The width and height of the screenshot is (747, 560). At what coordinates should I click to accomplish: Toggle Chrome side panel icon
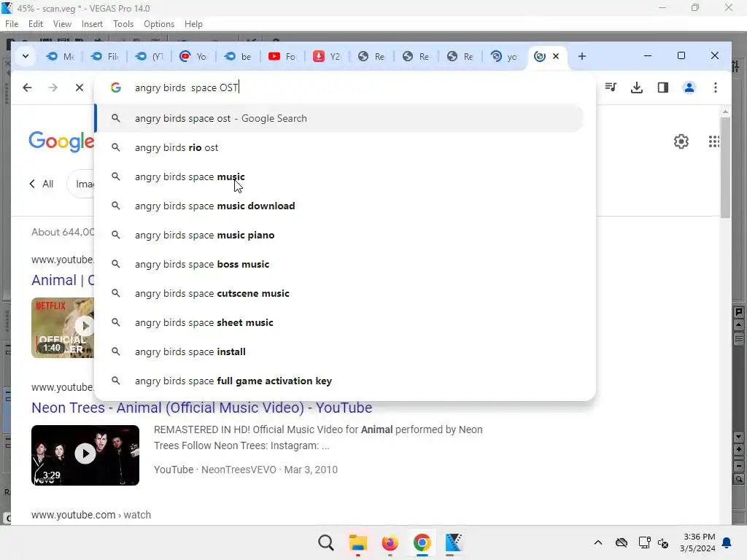pos(662,87)
